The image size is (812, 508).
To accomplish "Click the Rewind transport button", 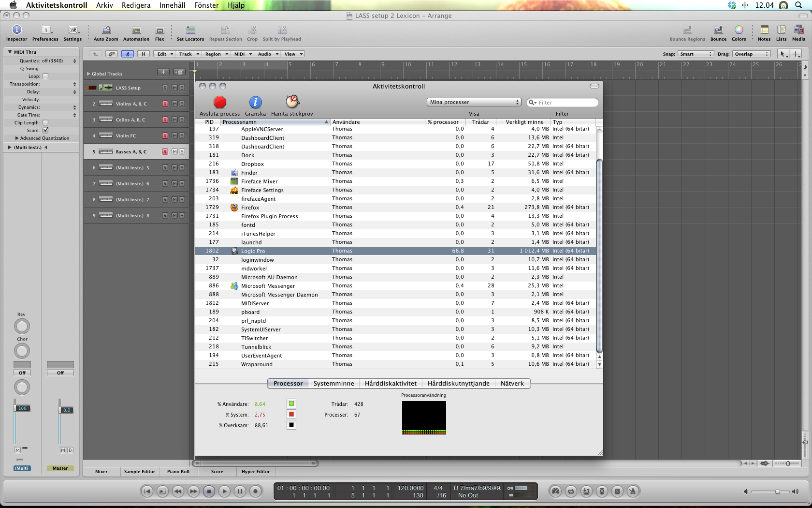I will pyautogui.click(x=178, y=491).
